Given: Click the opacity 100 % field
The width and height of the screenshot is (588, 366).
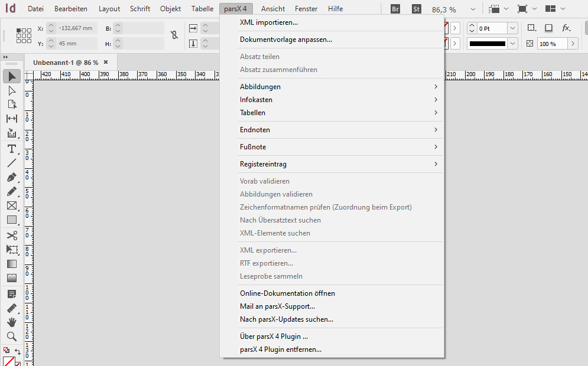Looking at the screenshot, I should [553, 44].
